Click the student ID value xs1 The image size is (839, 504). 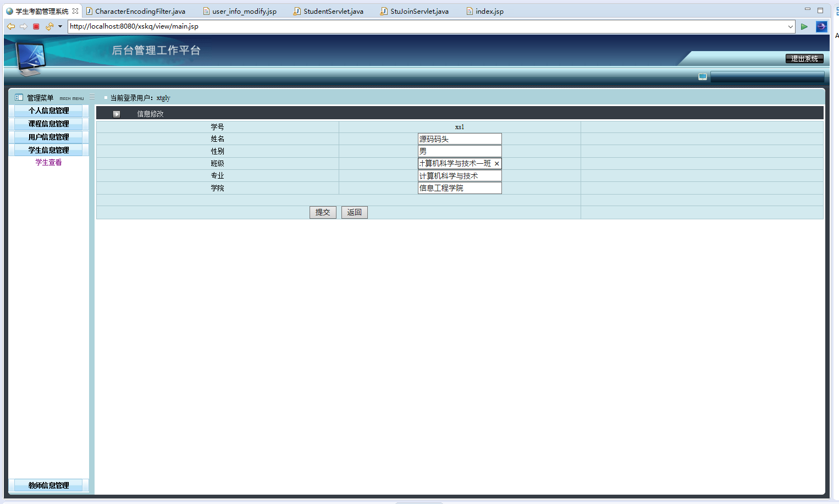click(460, 127)
